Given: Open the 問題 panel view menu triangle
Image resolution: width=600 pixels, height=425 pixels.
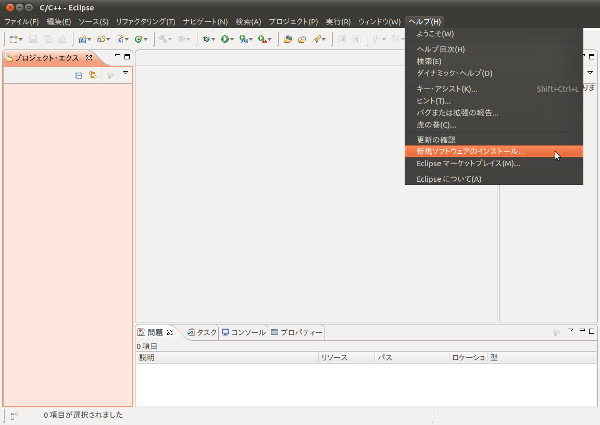Looking at the screenshot, I should coord(571,330).
